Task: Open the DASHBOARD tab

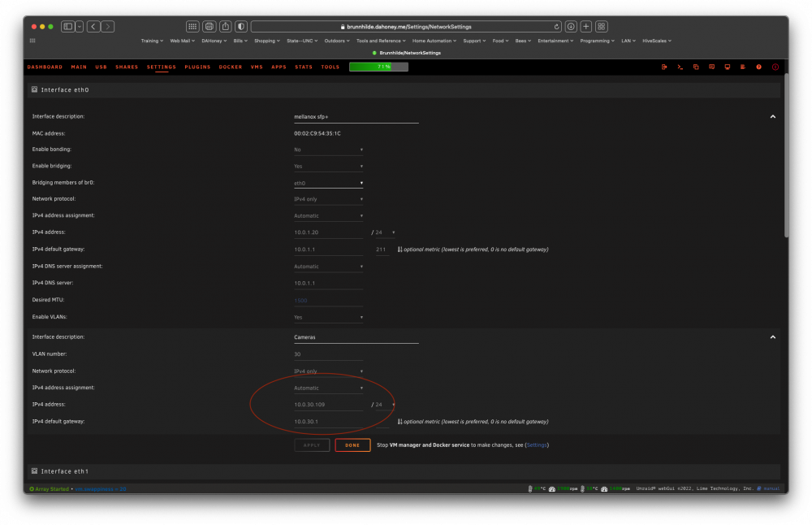Action: coord(45,67)
